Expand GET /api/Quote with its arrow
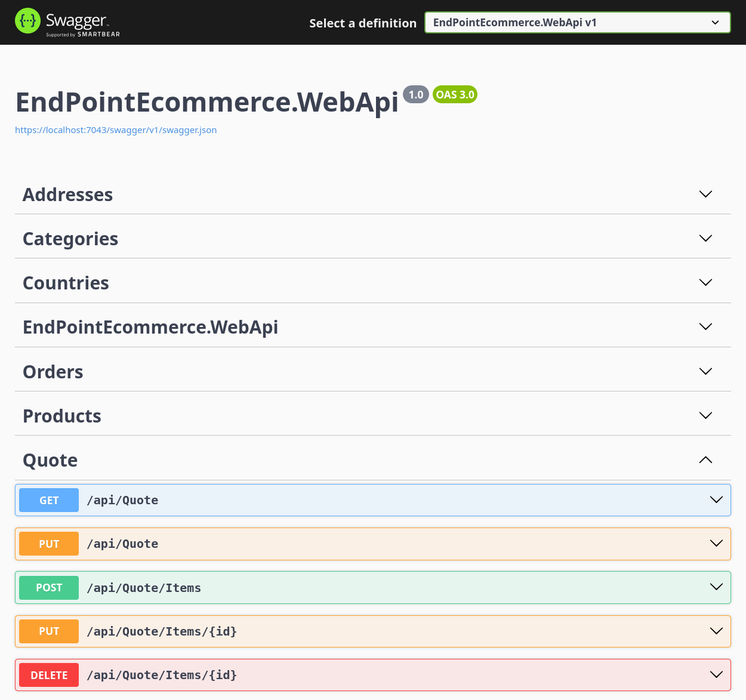The image size is (746, 700). coord(716,499)
